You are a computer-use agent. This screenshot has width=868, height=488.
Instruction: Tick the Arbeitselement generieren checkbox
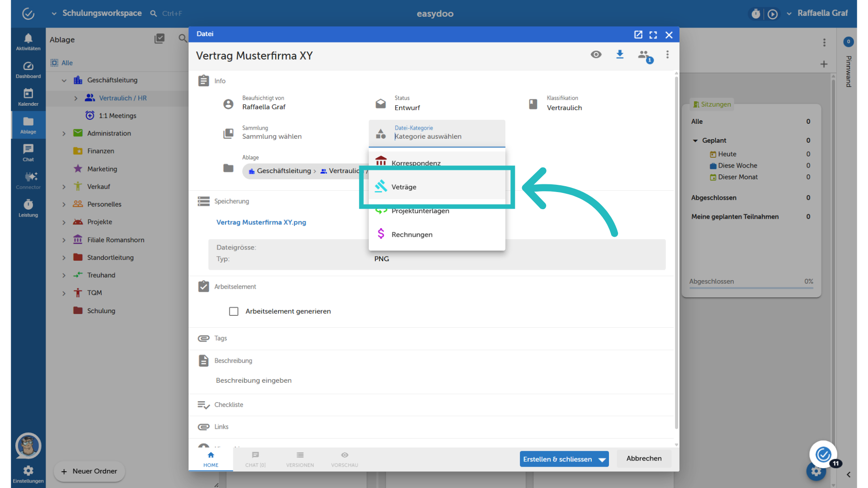[234, 311]
